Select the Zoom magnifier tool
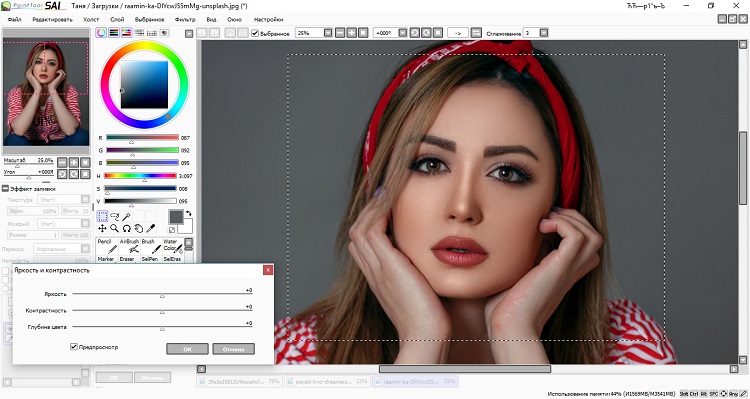Screen dimensions: 750x399 coord(114,229)
